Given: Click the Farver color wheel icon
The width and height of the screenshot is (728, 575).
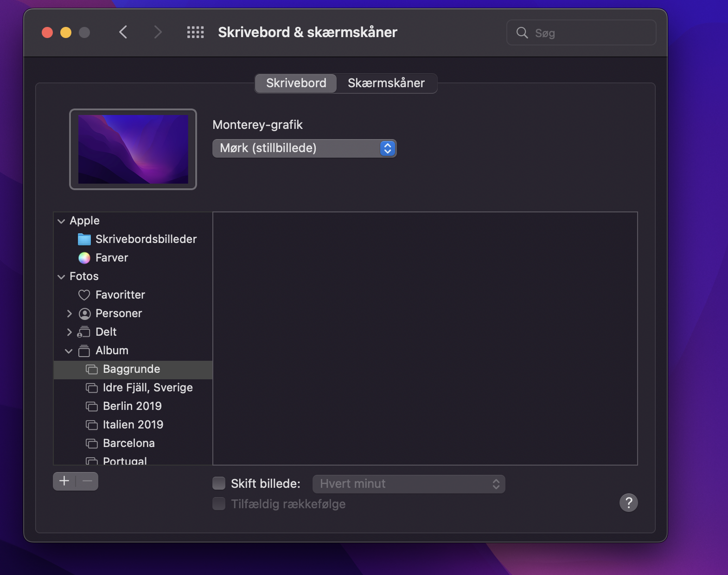Looking at the screenshot, I should [x=84, y=258].
